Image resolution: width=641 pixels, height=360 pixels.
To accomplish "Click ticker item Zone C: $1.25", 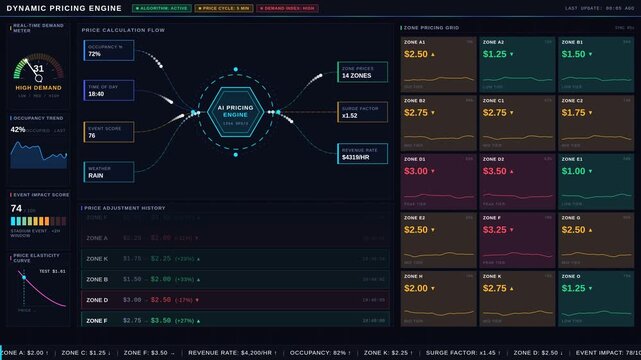I will pos(86,353).
